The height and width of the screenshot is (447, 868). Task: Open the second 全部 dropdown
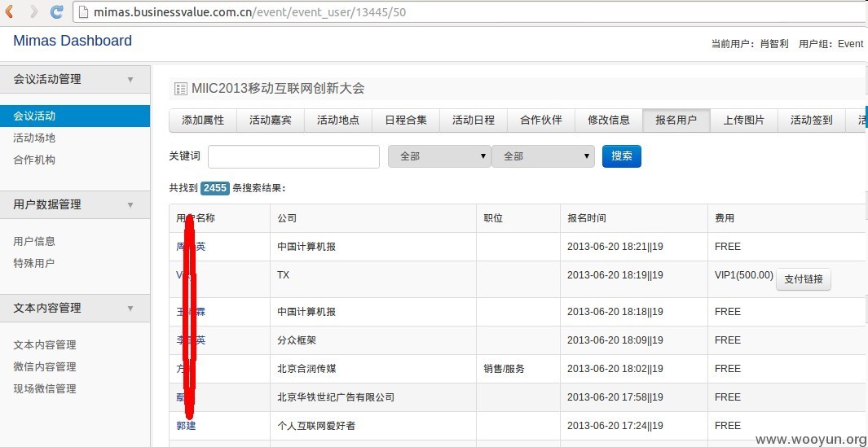pyautogui.click(x=543, y=156)
